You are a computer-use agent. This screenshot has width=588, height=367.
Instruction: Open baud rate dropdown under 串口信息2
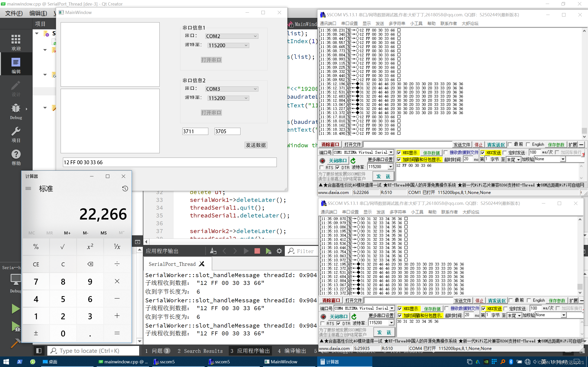pos(228,98)
